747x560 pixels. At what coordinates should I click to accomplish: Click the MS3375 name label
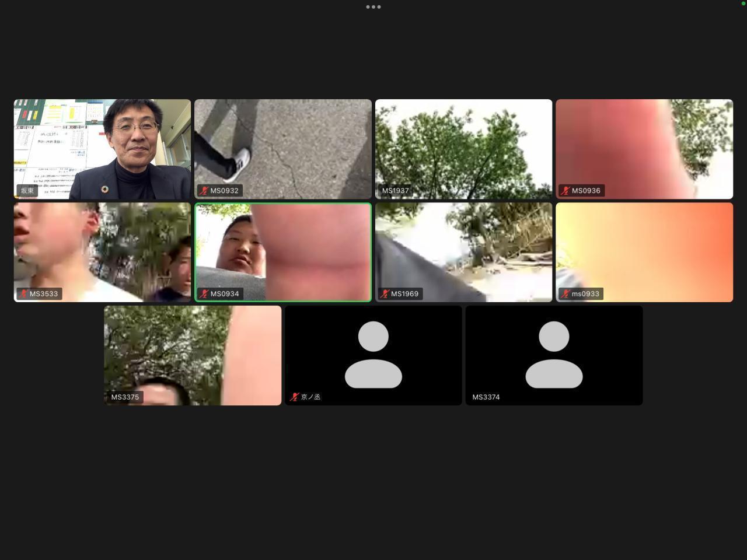tap(125, 397)
